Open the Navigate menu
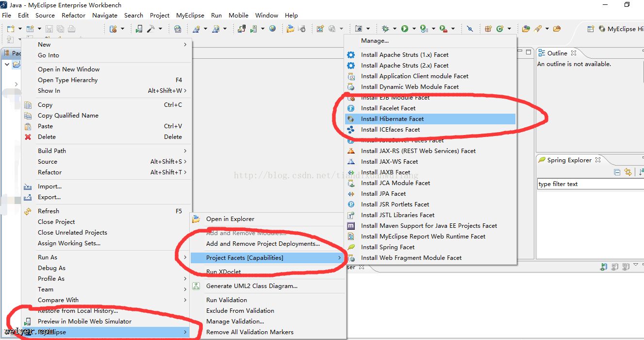 point(105,16)
